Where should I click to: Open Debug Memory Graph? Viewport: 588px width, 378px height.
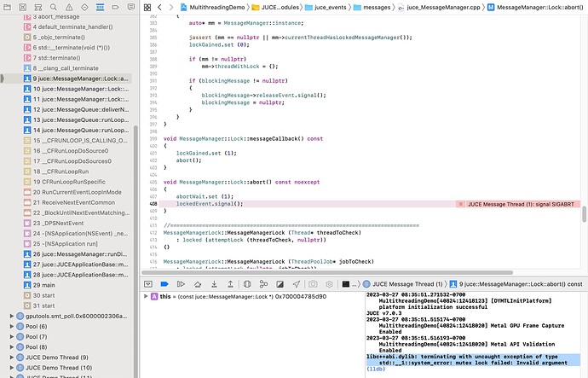pos(263,284)
